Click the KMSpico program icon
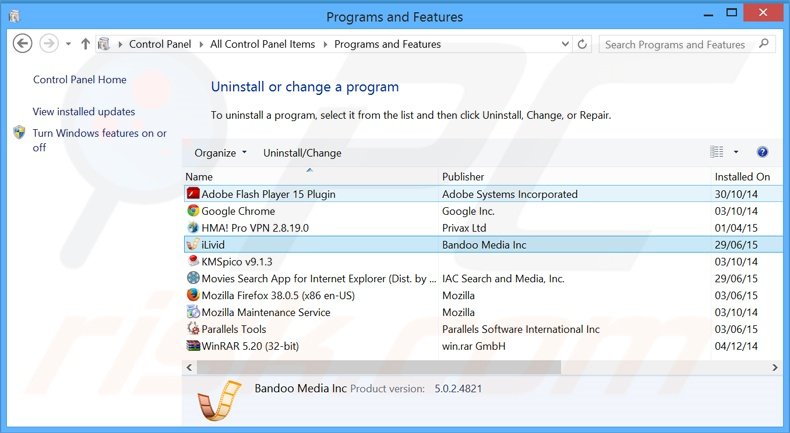This screenshot has height=433, width=790. (x=193, y=261)
